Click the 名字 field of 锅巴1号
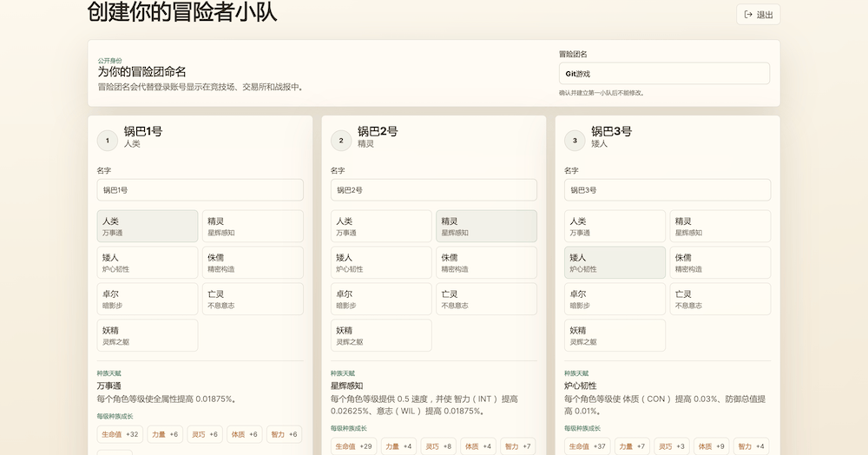Screen dimensions: 868x455 200,190
